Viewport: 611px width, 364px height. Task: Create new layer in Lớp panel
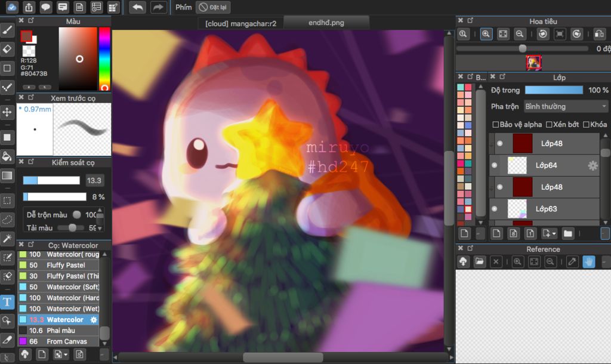tap(496, 233)
